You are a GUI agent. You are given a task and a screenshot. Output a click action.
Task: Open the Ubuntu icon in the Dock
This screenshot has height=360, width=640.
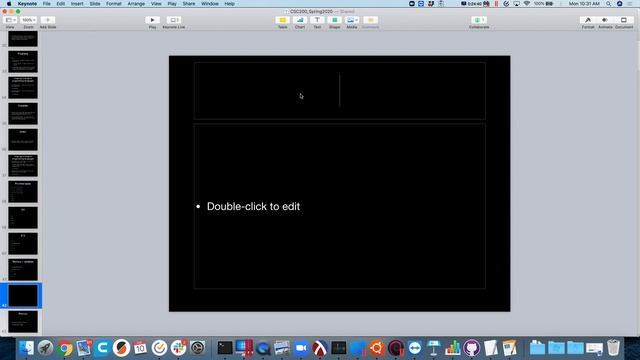click(x=377, y=348)
